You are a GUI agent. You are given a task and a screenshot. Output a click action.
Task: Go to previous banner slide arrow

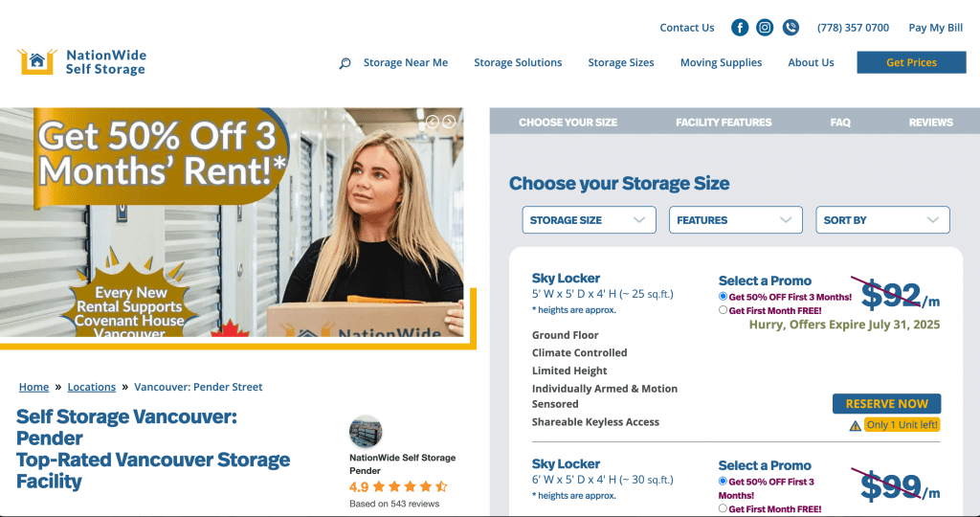[x=432, y=122]
